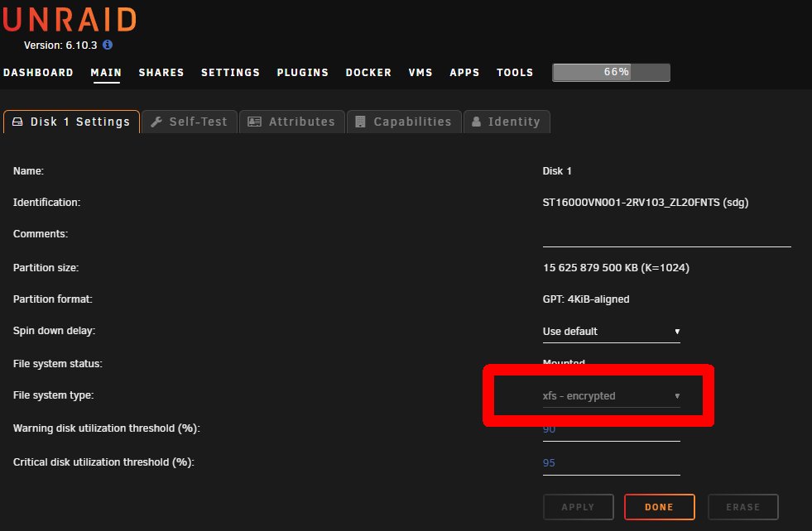Click the partition size value

click(x=616, y=268)
